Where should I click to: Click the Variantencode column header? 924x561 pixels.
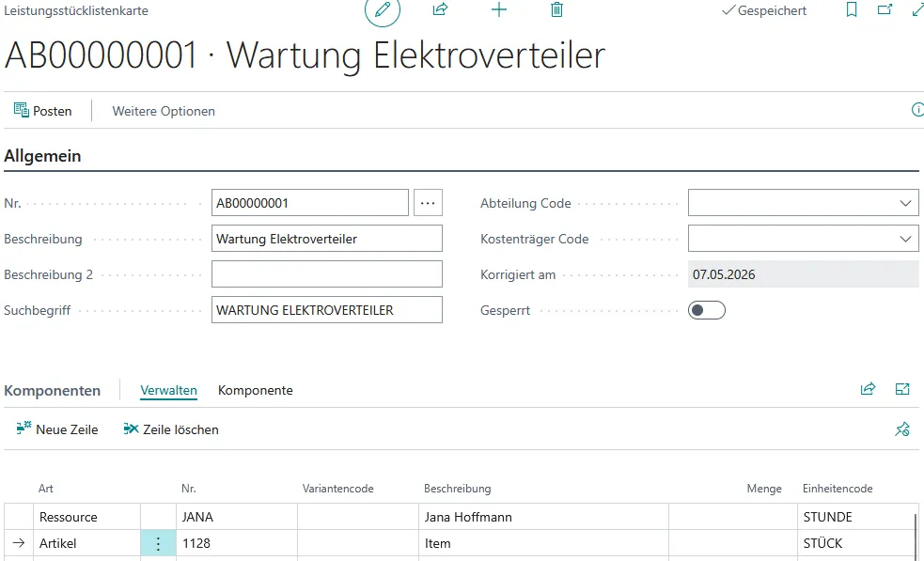point(337,489)
